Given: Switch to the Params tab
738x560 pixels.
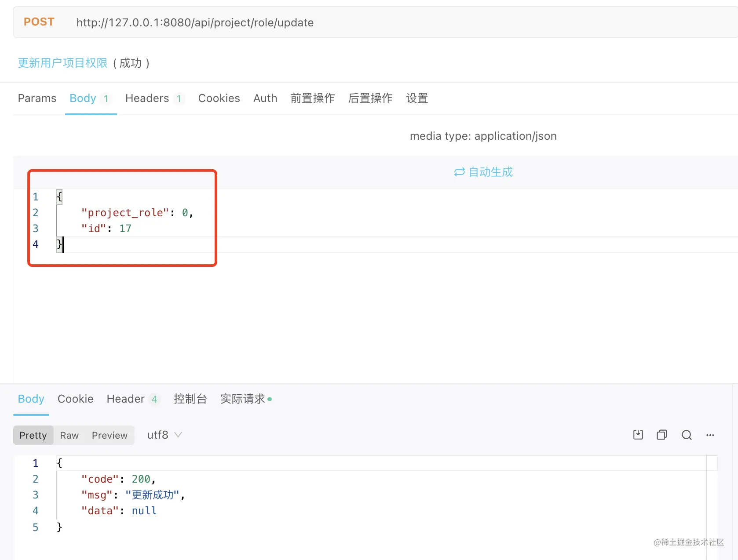Looking at the screenshot, I should pos(37,98).
